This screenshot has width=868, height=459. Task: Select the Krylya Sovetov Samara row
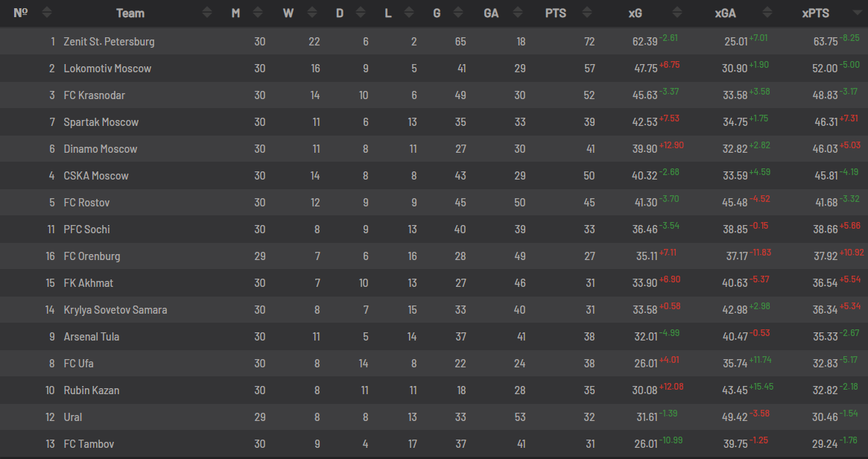point(434,309)
